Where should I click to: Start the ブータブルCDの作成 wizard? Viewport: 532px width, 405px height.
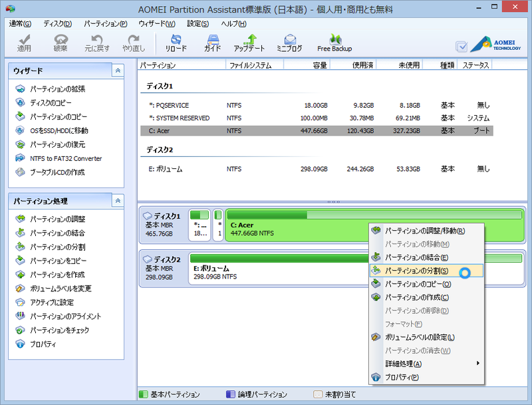point(51,172)
